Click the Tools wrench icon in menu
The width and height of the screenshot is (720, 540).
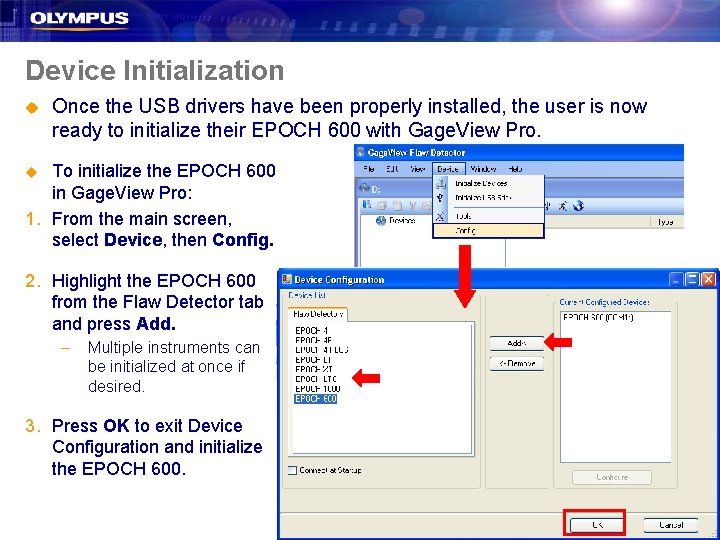[x=440, y=216]
